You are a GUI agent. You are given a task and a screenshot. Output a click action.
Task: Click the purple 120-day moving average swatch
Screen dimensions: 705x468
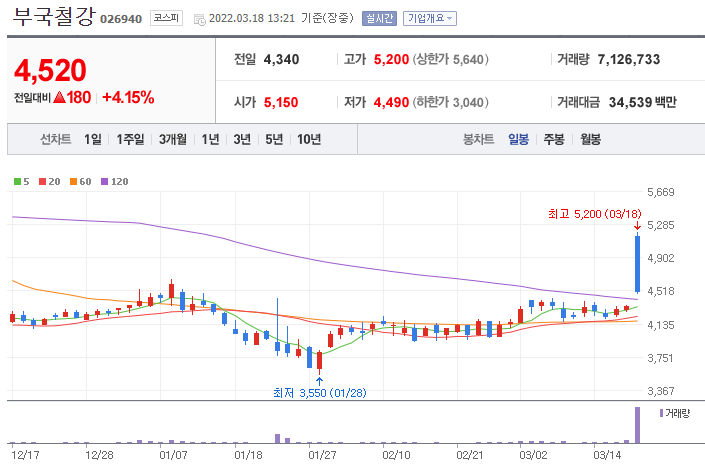tap(104, 182)
